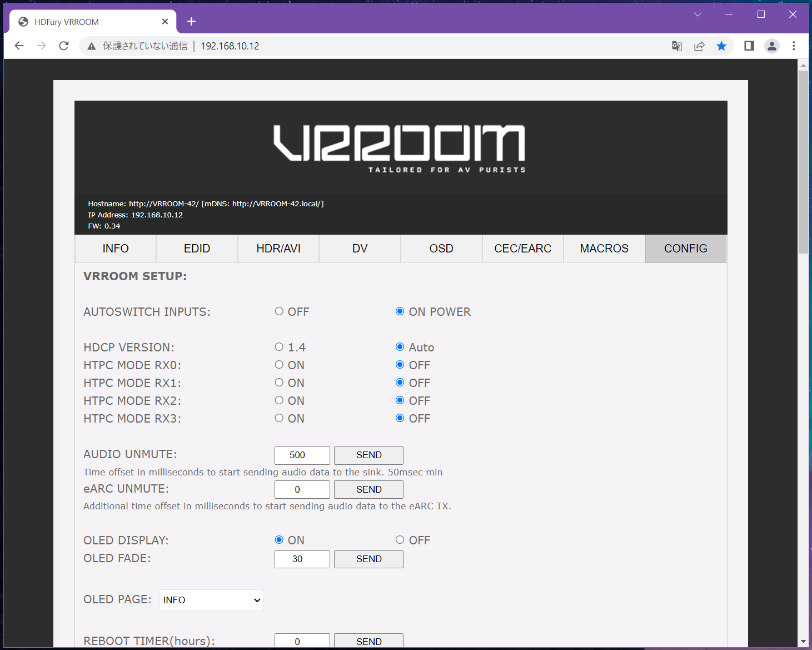
Task: Click the globe favicon on HDFury tab
Action: click(x=23, y=22)
